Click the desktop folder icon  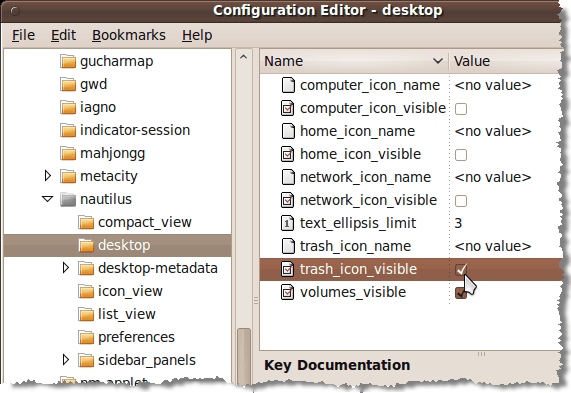click(86, 245)
